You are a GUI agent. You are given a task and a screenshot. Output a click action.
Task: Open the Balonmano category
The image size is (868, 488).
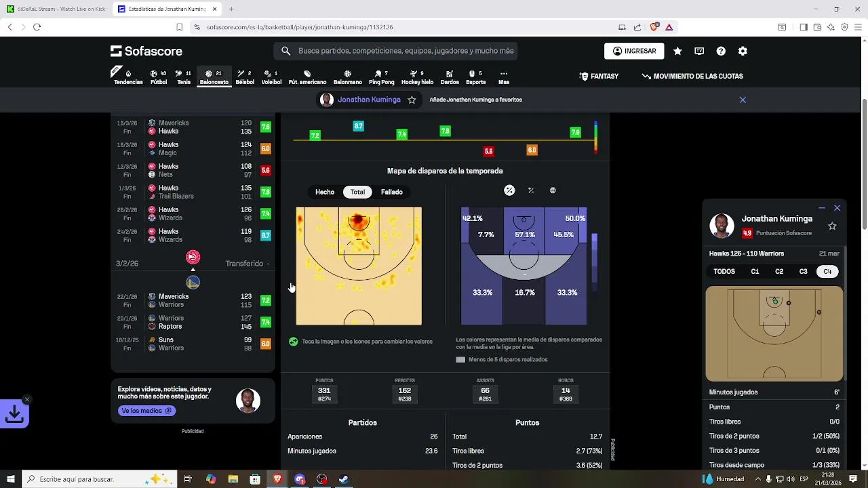[348, 77]
